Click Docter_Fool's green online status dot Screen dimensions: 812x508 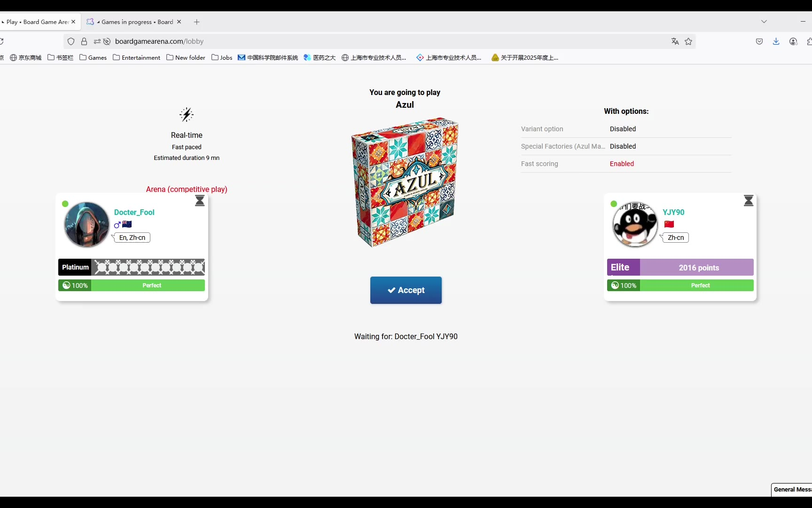[x=65, y=204]
